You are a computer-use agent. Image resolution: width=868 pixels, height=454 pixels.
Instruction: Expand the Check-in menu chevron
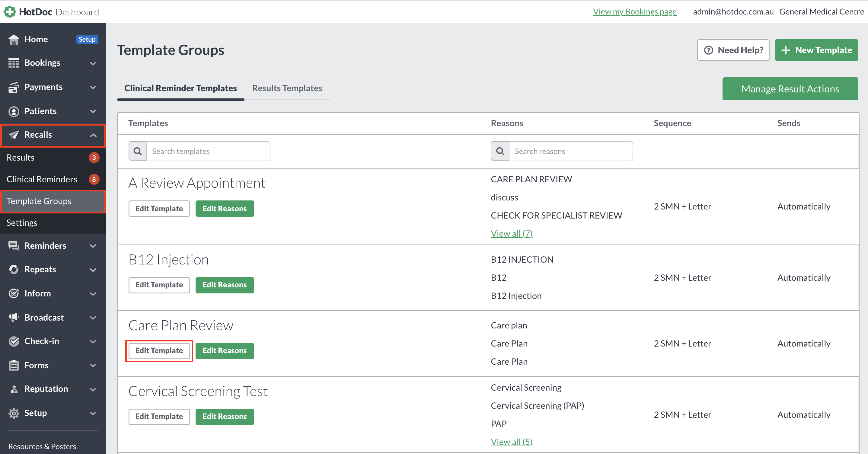(93, 342)
